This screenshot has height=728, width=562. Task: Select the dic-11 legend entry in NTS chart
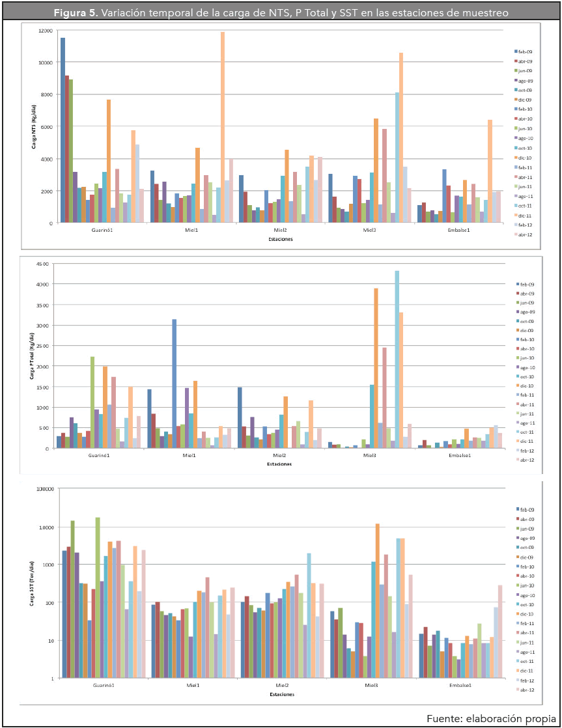[525, 216]
